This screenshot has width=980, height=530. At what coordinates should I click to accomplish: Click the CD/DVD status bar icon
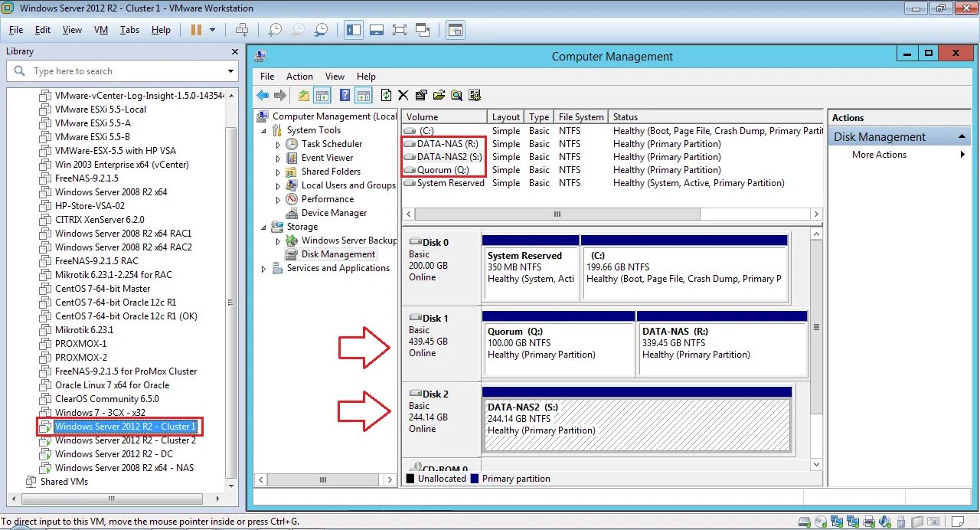point(822,522)
